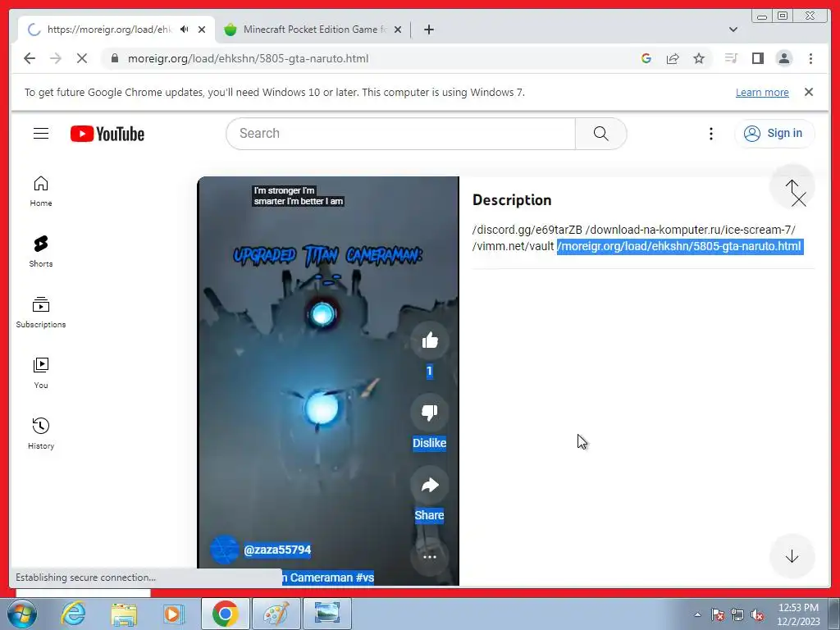This screenshot has width=840, height=630.
Task: Focus the YouTube Search field
Action: pos(400,134)
